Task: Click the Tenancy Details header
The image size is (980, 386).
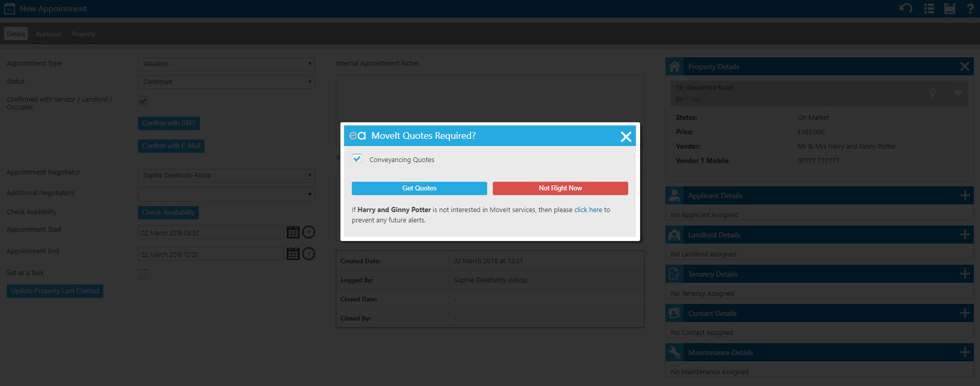Action: 819,274
